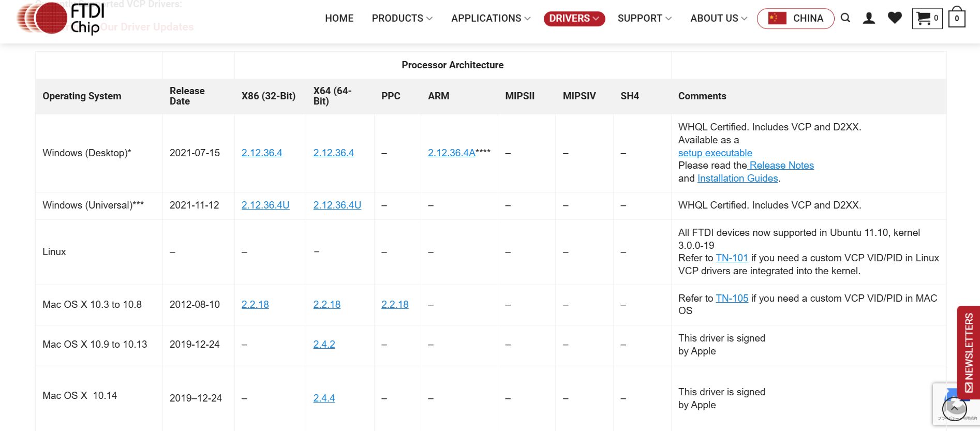
Task: Open the TN-105 technical note link
Action: (x=732, y=298)
